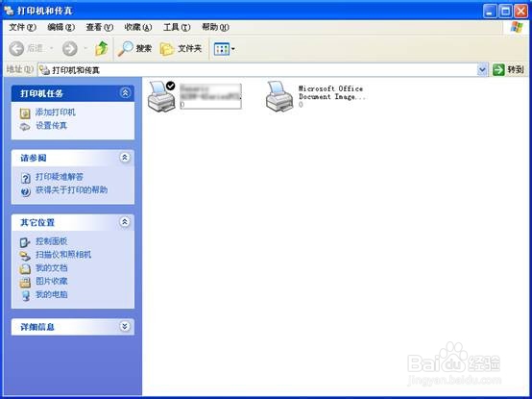Screen dimensions: 532x399
Task: Expand the 详细信息 panel chevron
Action: 125,326
